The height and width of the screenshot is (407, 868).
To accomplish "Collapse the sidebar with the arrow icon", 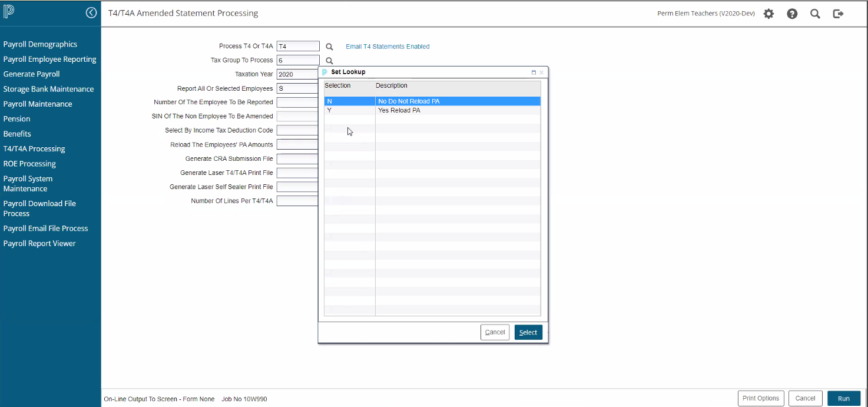I will pyautogui.click(x=91, y=12).
